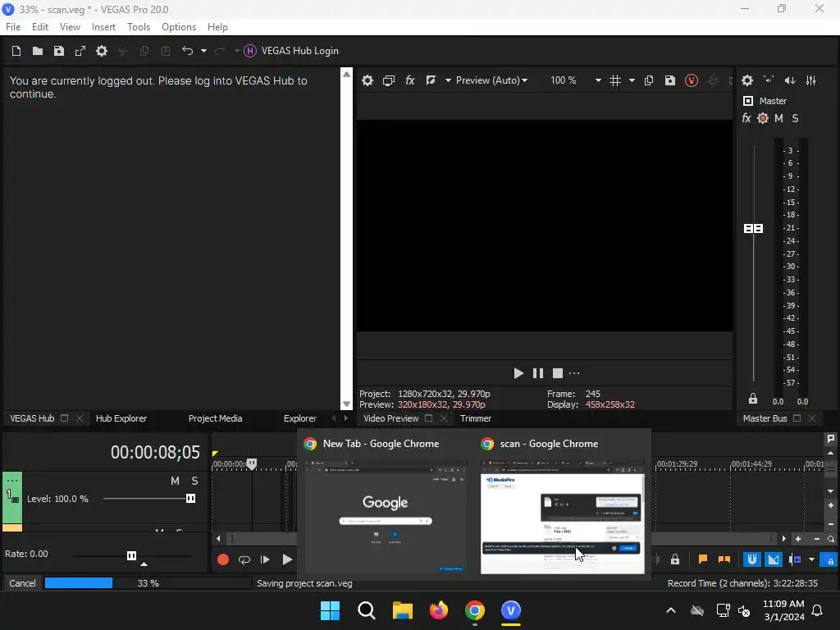The height and width of the screenshot is (630, 840).
Task: Click the timeline zoom magnifier icon
Action: click(x=831, y=539)
